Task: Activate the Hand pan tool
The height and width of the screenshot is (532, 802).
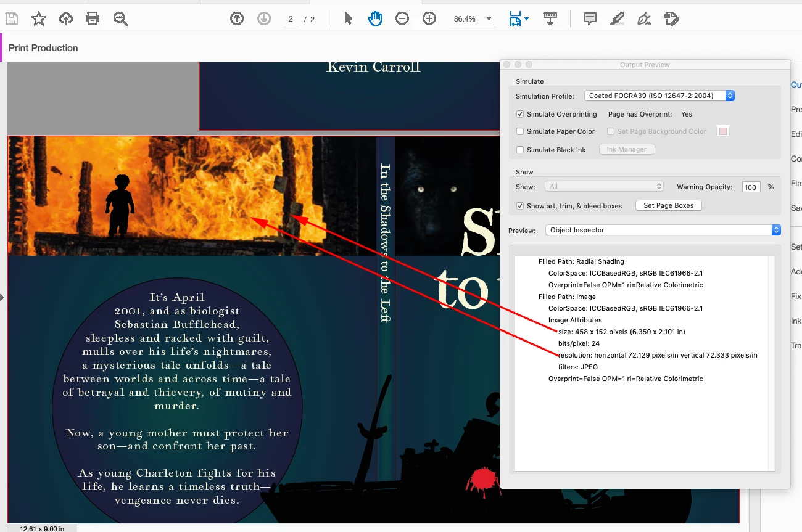Action: point(375,19)
